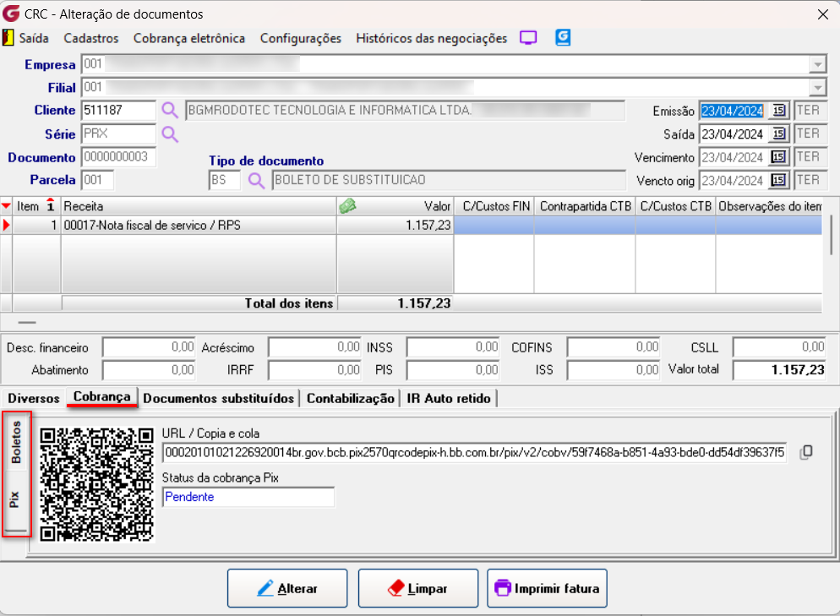The width and height of the screenshot is (840, 616).
Task: Click the Receita column header
Action: coord(199,206)
